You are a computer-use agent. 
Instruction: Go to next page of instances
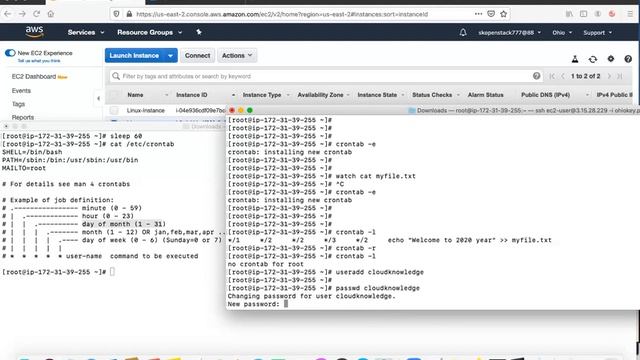click(x=609, y=76)
